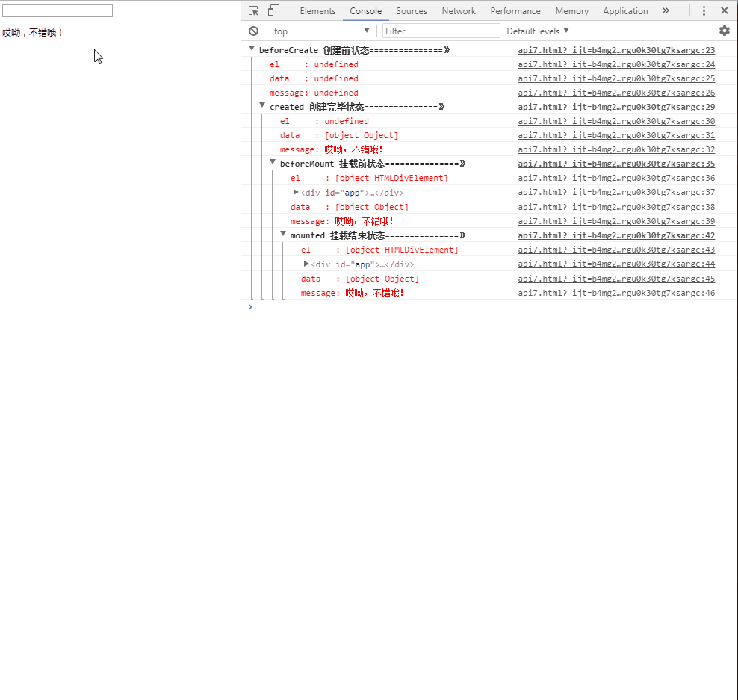Open DevTools three-dot customize menu
Viewport: 738px width, 700px height.
[x=704, y=10]
